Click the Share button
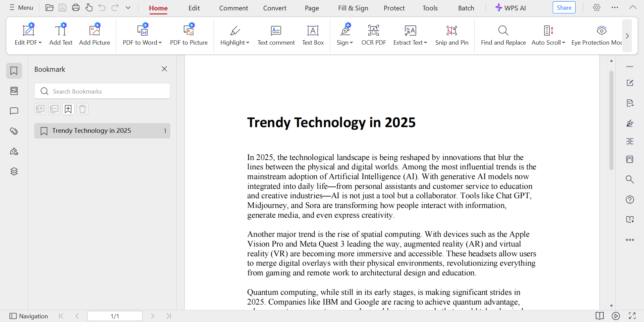This screenshot has width=644, height=322. point(564,7)
